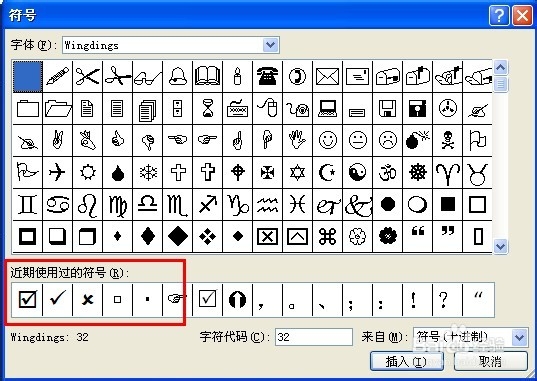Pick the candle symbol
Screen dimensions: 537x381
(238, 76)
